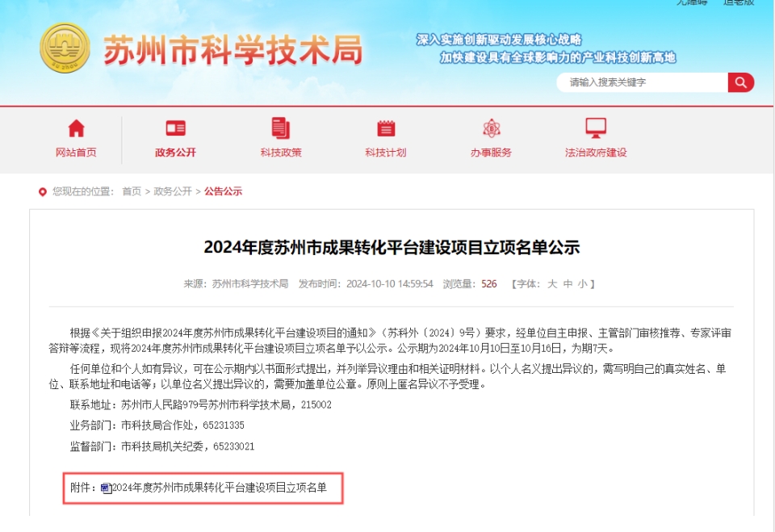
Task: Open 2024年度苏州市成果转化平台建设项目立项名单 attachment link
Action: 220,488
